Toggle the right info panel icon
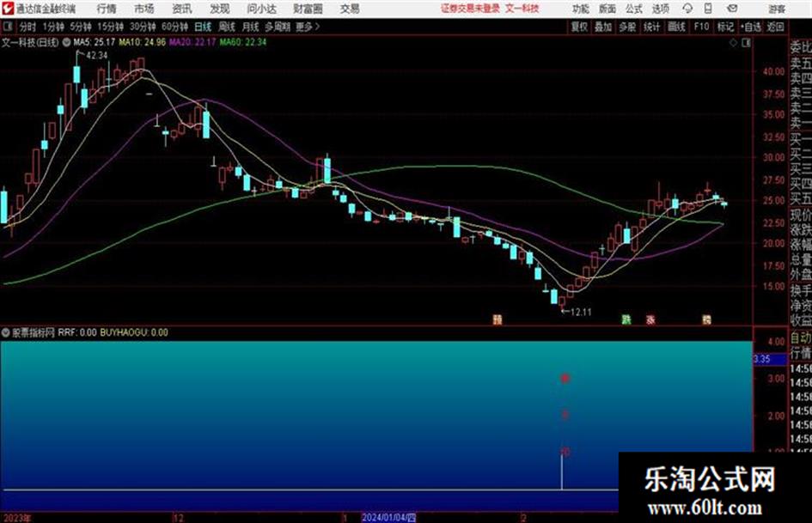This screenshot has height=523, width=812. click(x=746, y=43)
